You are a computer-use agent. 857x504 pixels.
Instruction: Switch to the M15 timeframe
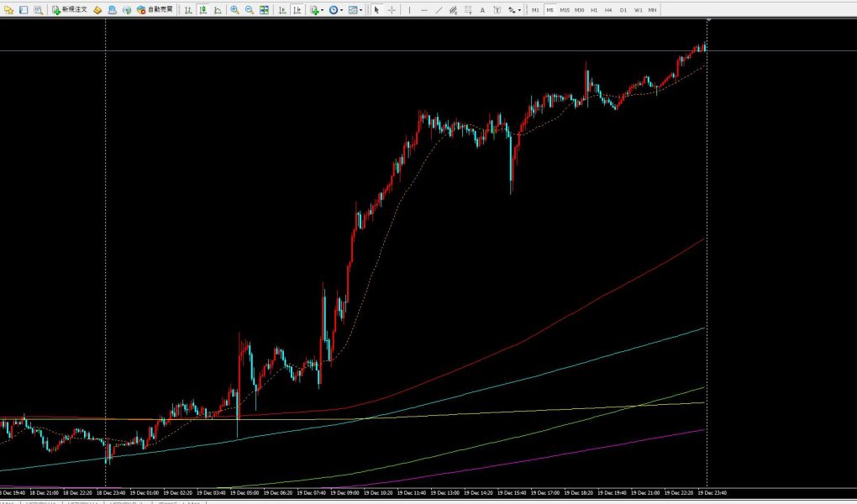point(565,10)
